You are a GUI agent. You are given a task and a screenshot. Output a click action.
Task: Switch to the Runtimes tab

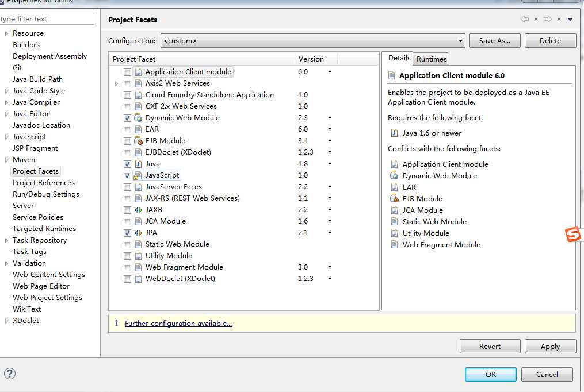click(x=432, y=59)
